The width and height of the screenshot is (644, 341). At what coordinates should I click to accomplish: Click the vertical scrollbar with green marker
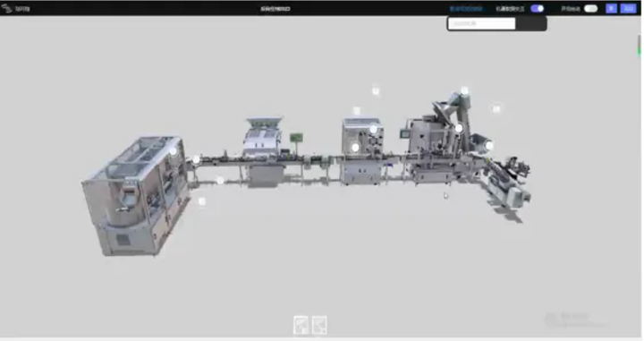[x=639, y=45]
